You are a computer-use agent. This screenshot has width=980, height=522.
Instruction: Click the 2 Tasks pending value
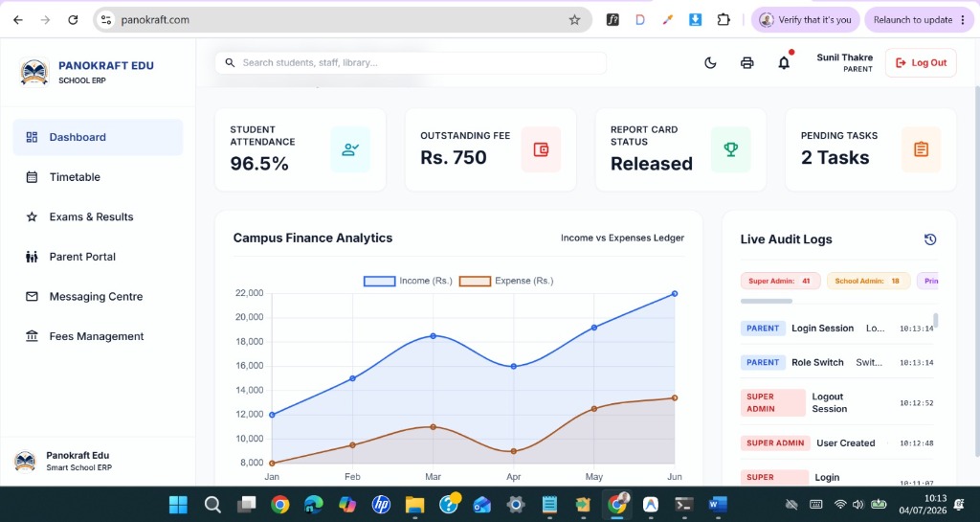(835, 157)
